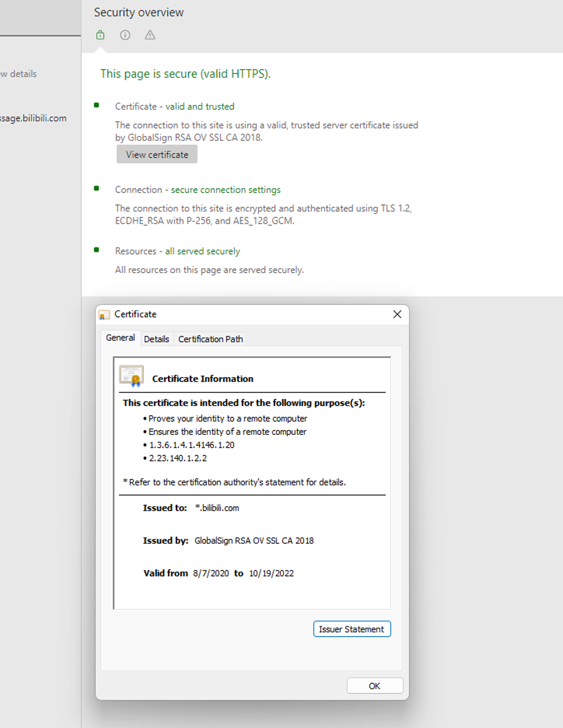Click the 'Certificate Information' heading
Viewport: 563px width, 728px height.
click(x=203, y=379)
